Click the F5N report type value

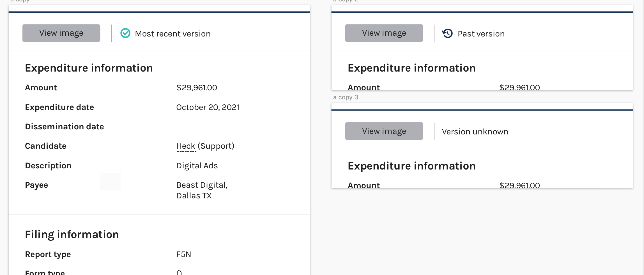coord(184,254)
